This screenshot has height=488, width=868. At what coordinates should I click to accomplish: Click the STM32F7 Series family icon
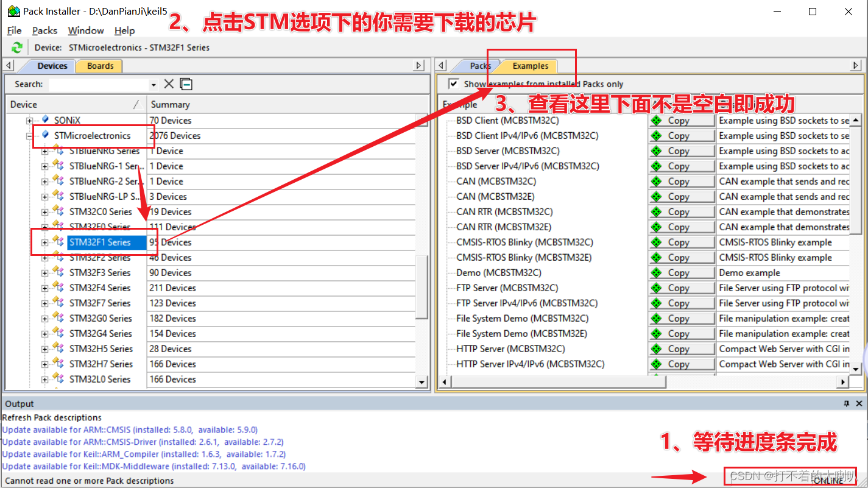click(x=58, y=302)
